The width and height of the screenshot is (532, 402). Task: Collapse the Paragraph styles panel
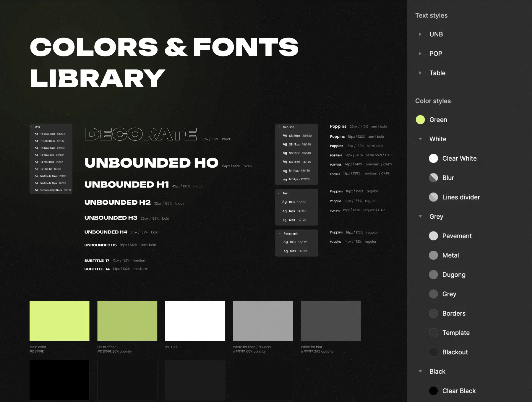[x=280, y=234]
